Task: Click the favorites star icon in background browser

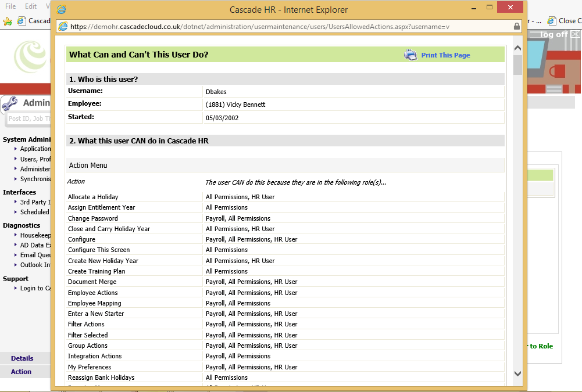Action: pyautogui.click(x=8, y=21)
